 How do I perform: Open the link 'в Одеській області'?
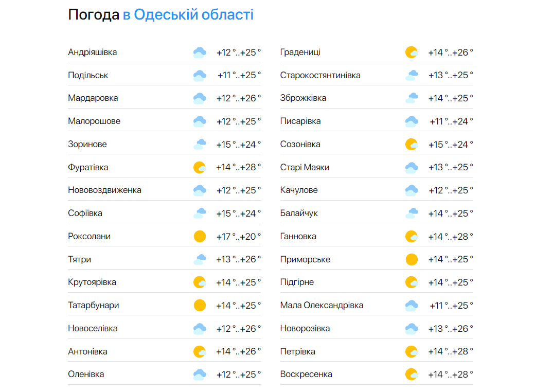pyautogui.click(x=189, y=14)
